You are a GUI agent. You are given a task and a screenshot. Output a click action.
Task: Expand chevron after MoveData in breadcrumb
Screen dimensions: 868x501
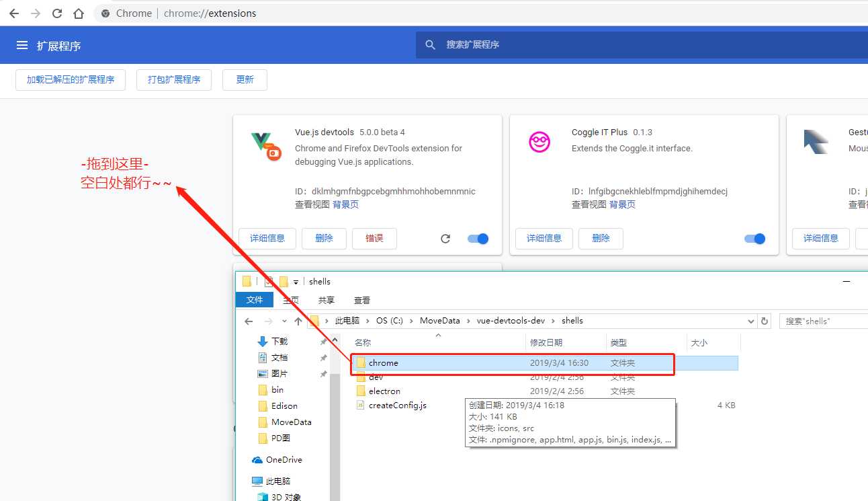469,321
